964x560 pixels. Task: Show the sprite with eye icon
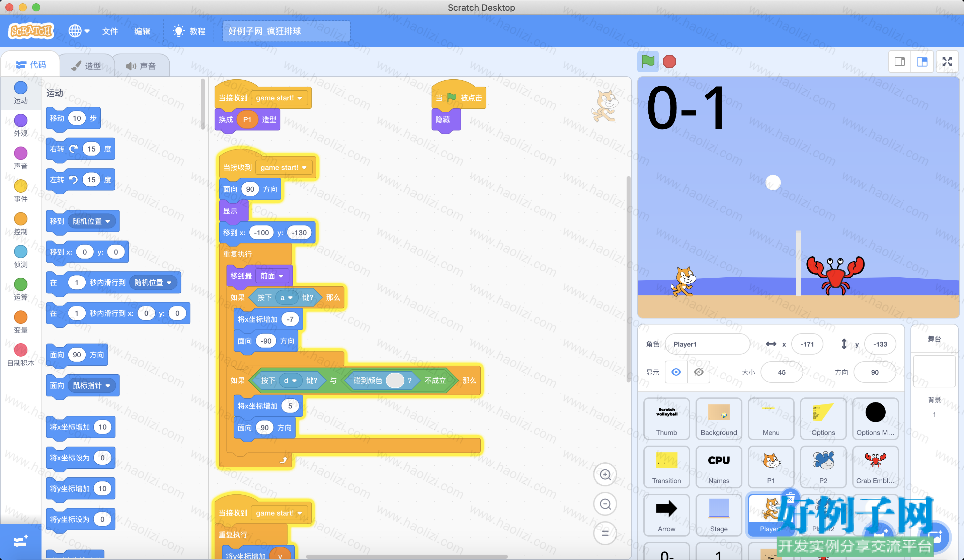click(x=676, y=372)
